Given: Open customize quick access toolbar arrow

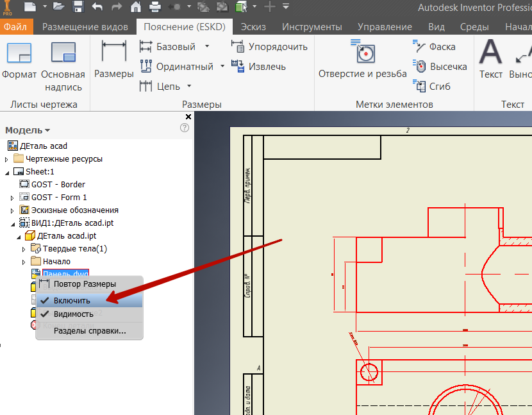Looking at the screenshot, I should 286,6.
